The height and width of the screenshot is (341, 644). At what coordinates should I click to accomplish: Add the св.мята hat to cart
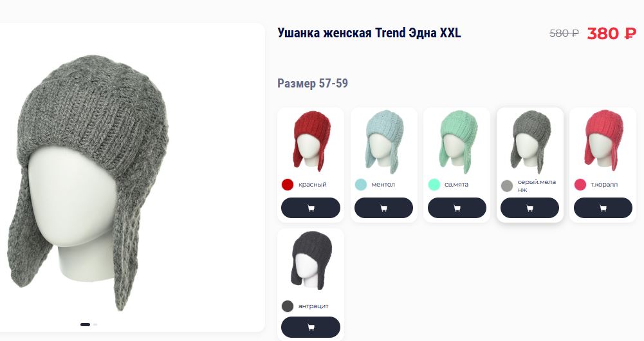[457, 208]
